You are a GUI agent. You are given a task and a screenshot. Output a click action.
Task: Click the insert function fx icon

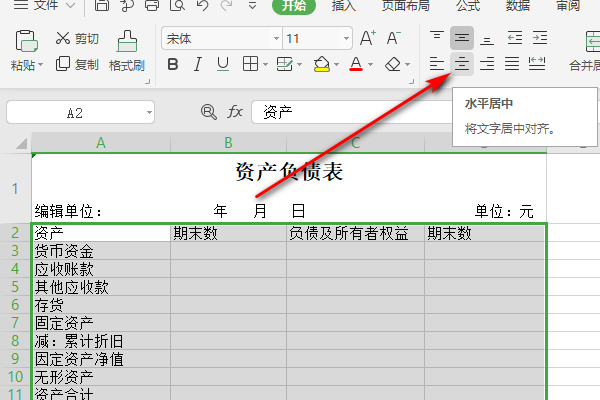tap(236, 112)
